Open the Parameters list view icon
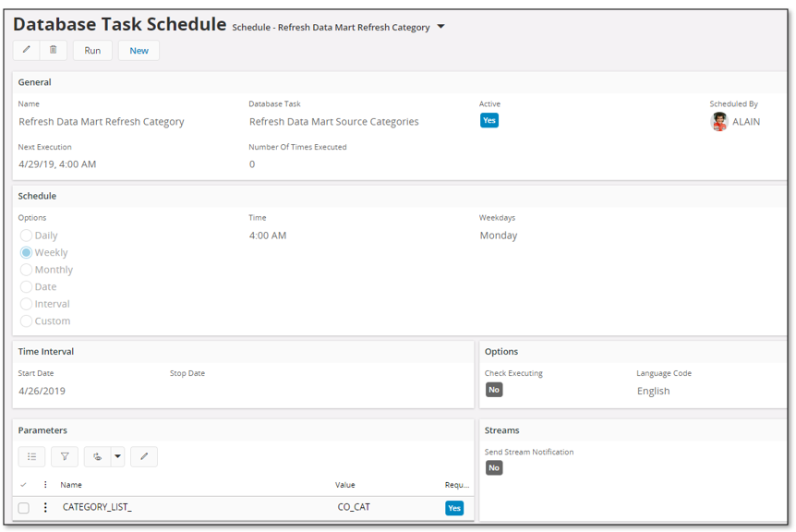 (31, 457)
